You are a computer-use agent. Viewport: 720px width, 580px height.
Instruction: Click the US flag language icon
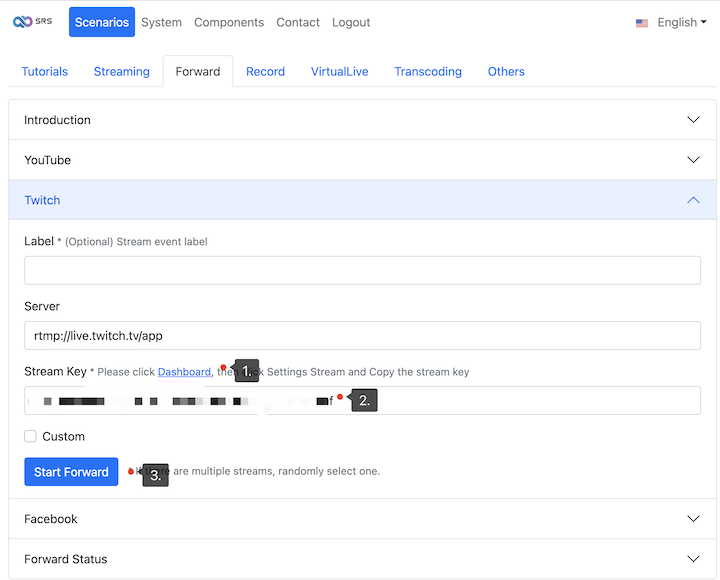click(x=641, y=23)
